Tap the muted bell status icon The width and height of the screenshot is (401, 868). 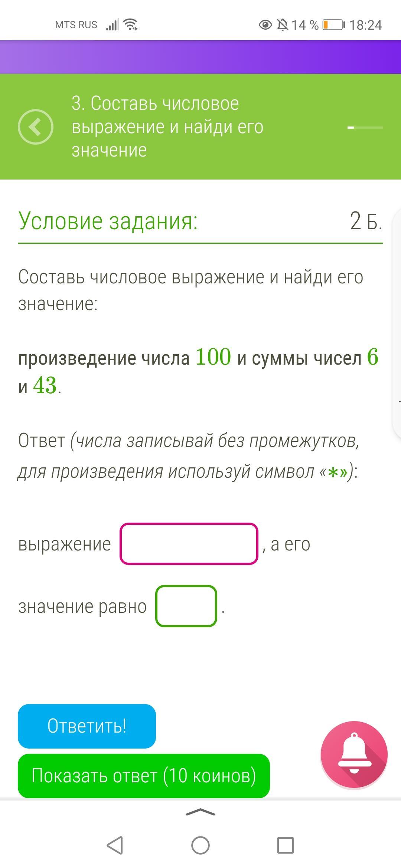click(x=283, y=25)
